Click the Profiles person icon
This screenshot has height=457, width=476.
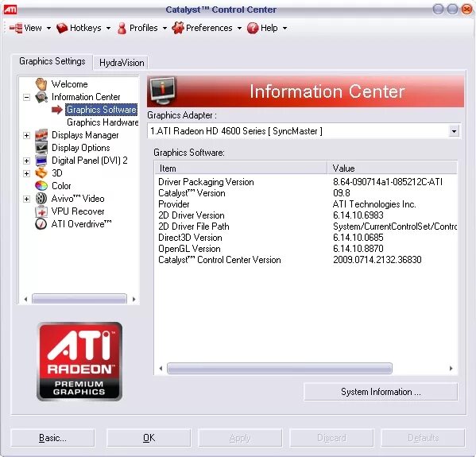[122, 28]
